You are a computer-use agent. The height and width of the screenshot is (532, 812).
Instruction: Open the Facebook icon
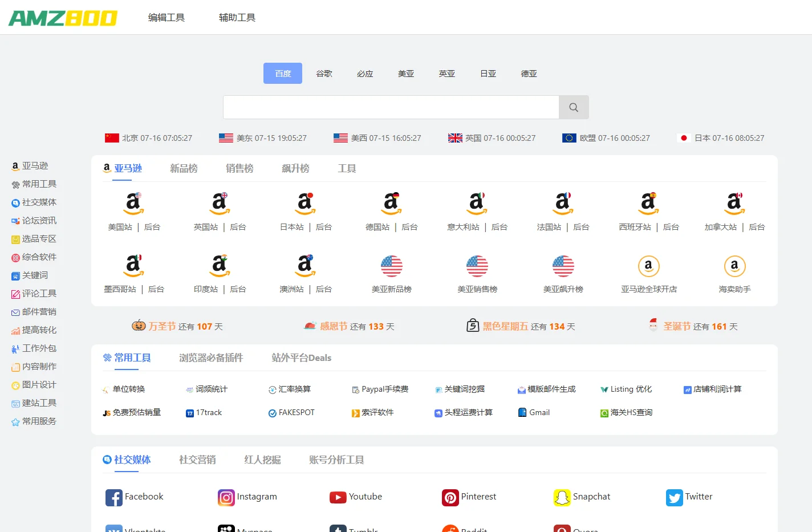(114, 498)
